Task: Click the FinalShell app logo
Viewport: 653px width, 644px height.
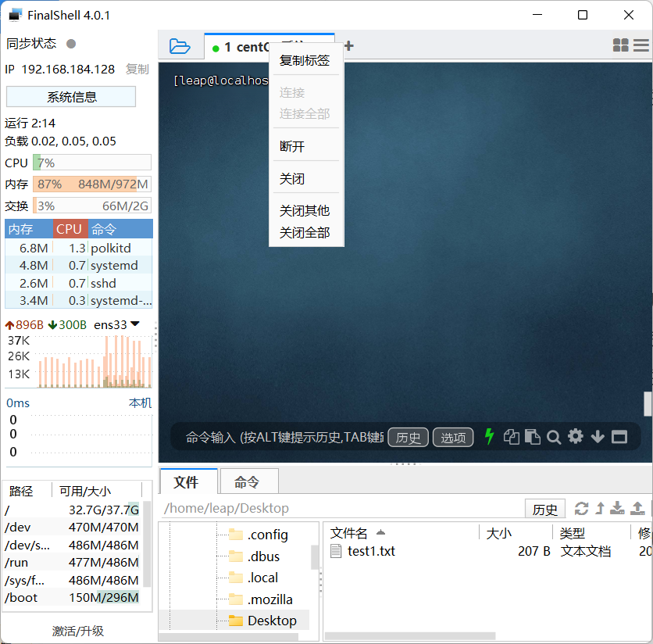Action: click(16, 15)
